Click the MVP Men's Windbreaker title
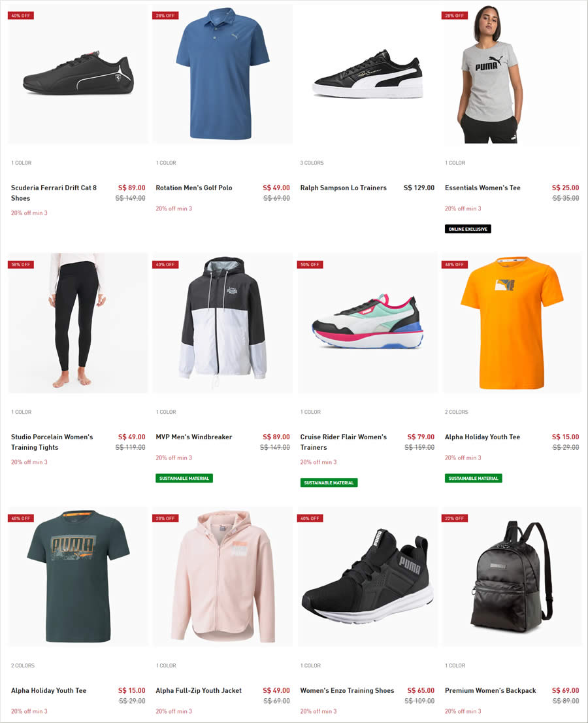This screenshot has height=723, width=588. coord(194,437)
